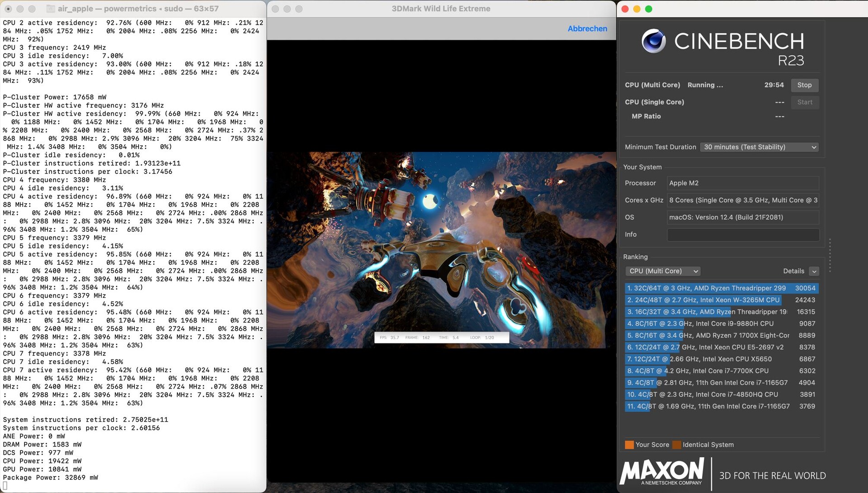
Task: Click the folder icon in Terminal title bar
Action: [x=51, y=9]
